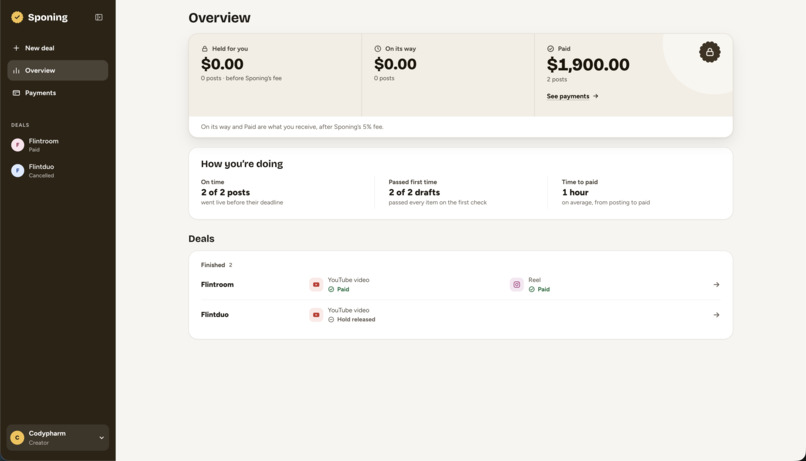The image size is (806, 461).
Task: Click the Finished 2 group label
Action: (x=216, y=265)
